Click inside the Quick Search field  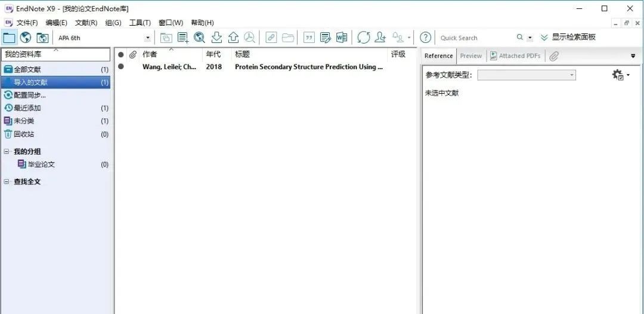tap(476, 38)
